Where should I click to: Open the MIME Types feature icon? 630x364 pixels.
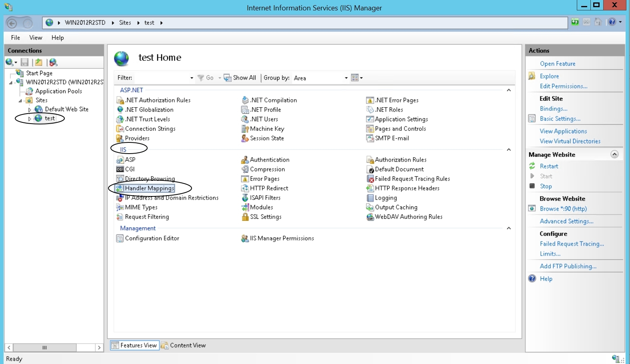pyautogui.click(x=120, y=207)
